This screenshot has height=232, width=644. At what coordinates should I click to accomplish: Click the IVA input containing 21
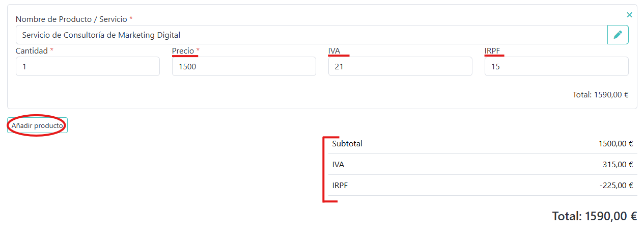400,66
